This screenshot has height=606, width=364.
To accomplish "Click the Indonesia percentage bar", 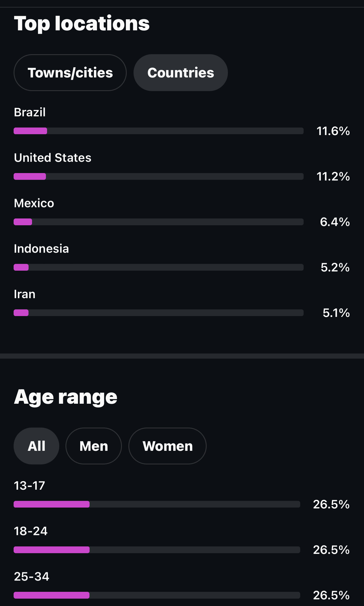I will [158, 267].
